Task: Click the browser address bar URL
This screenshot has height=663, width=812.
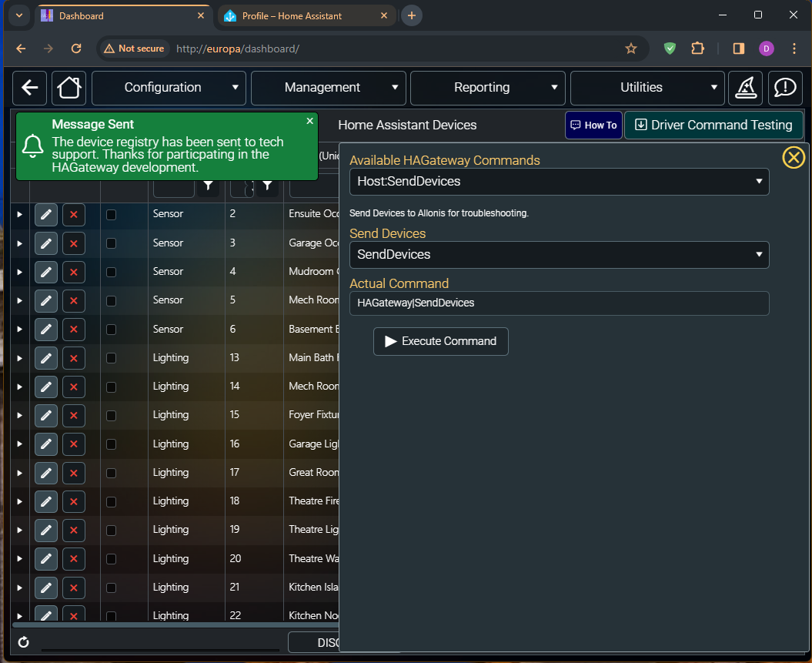Action: (x=239, y=49)
